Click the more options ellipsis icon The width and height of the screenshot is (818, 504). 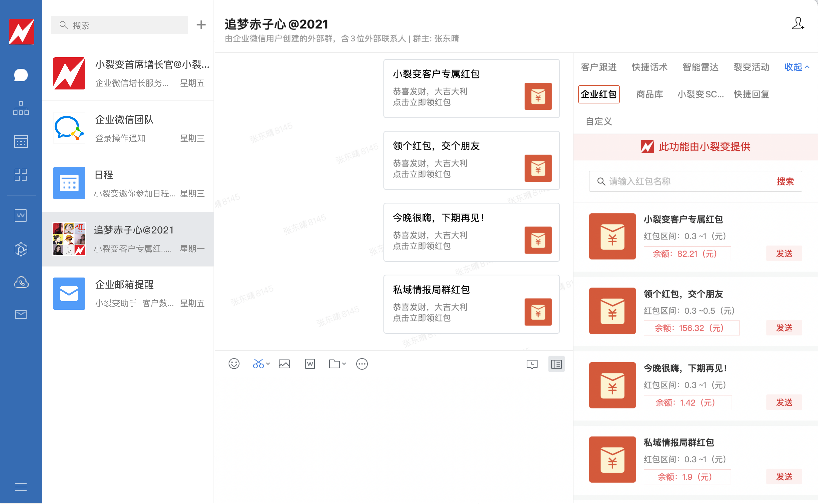(x=362, y=364)
